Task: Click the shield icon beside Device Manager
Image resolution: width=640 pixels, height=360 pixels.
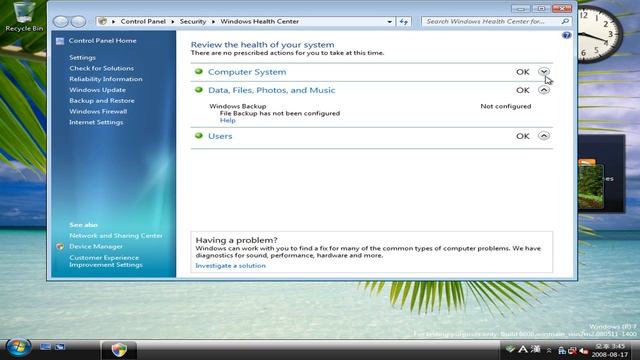Action: tap(60, 247)
